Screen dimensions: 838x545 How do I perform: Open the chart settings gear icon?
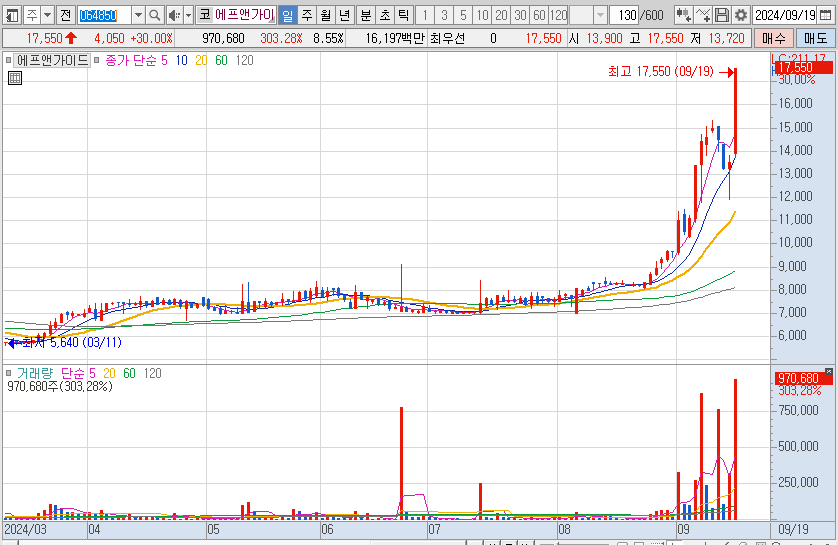pyautogui.click(x=741, y=15)
